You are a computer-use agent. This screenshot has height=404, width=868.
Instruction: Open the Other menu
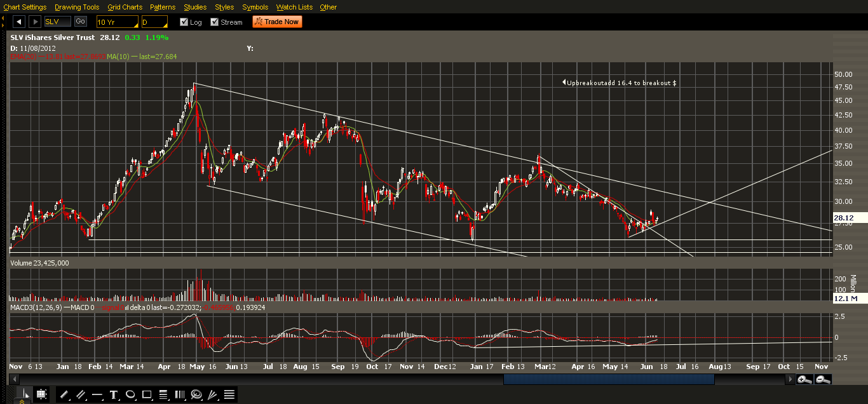[329, 7]
